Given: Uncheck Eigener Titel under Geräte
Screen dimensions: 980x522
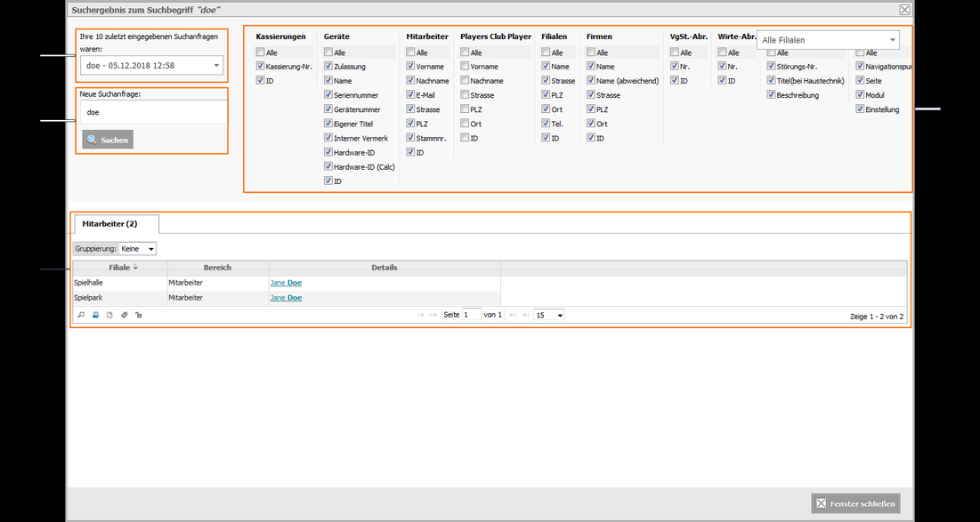Looking at the screenshot, I should click(328, 124).
